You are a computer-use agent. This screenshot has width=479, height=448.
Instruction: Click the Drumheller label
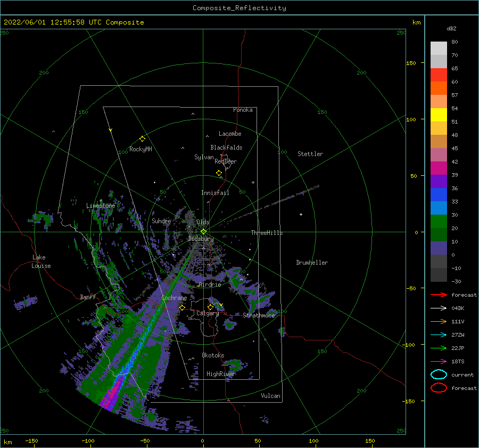(x=312, y=263)
